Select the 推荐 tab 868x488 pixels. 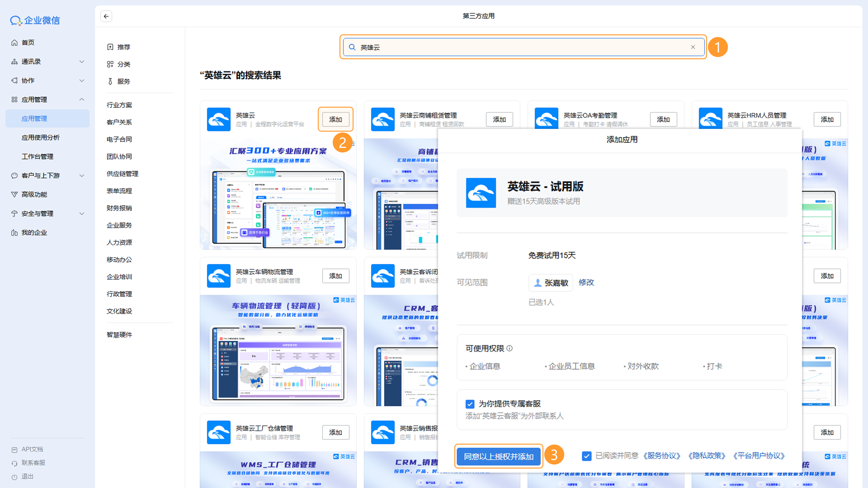point(119,47)
